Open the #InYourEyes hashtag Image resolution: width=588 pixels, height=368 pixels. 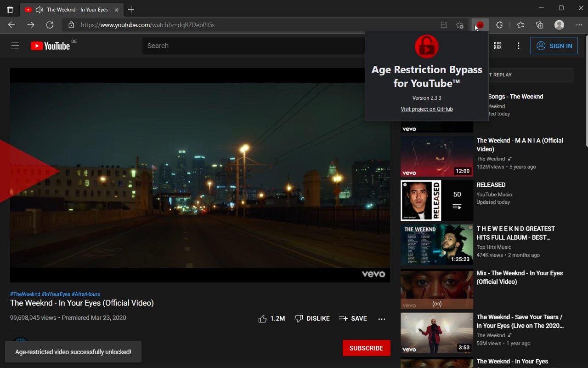point(56,294)
